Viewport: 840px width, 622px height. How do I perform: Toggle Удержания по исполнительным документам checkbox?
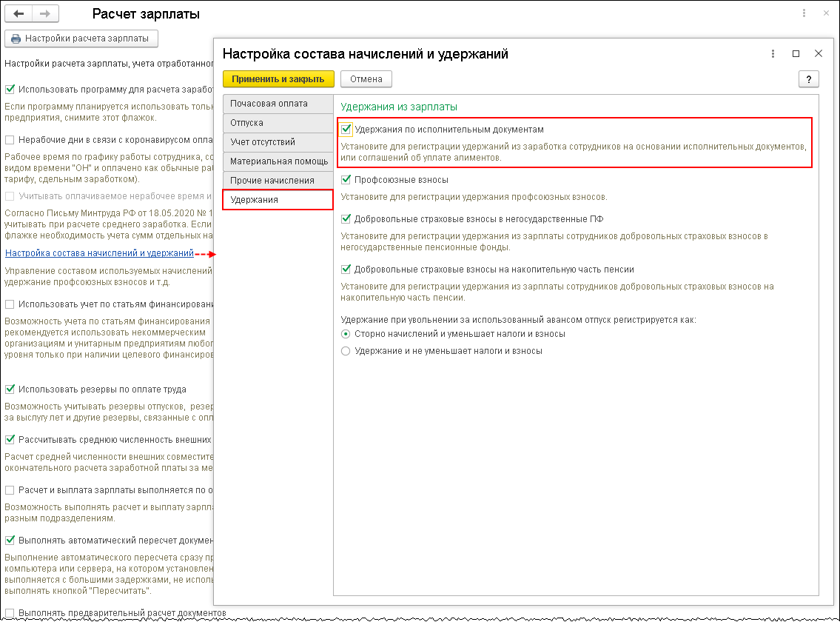tap(346, 130)
